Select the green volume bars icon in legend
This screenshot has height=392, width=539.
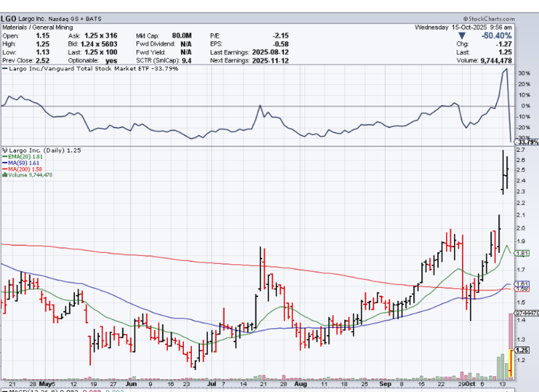pyautogui.click(x=3, y=175)
